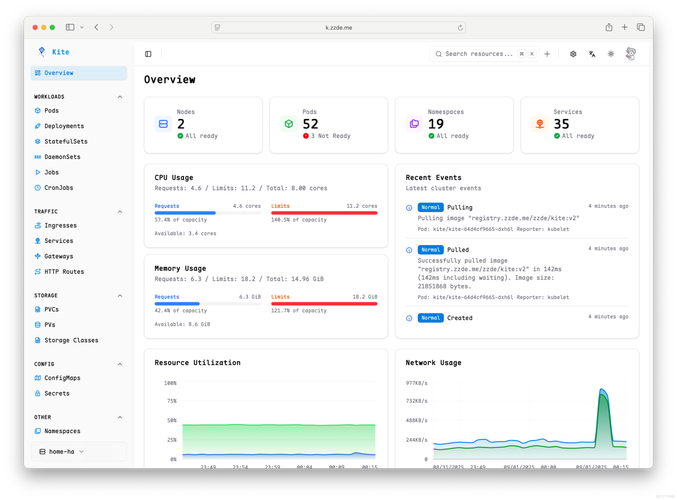Viewport: 677px width, 500px height.
Task: Click the Search resources field
Action: [484, 54]
